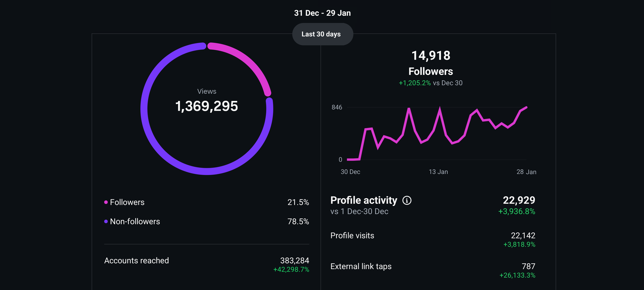Click the 13 Jan axis label

tap(438, 172)
